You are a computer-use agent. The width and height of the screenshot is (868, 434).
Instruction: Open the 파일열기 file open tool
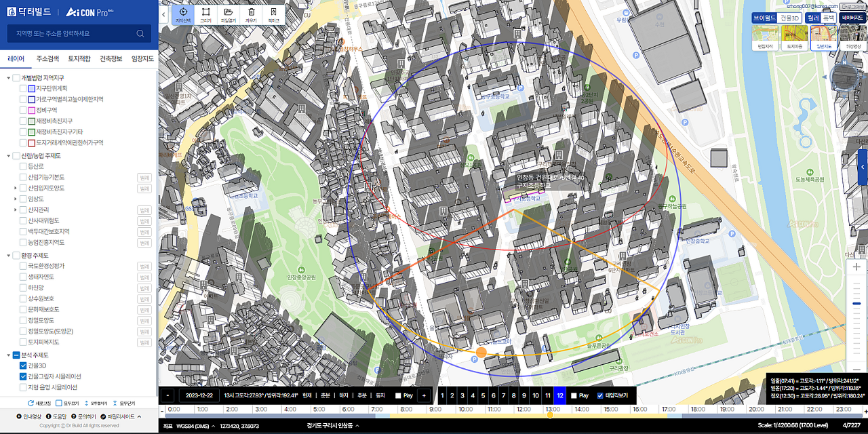(x=229, y=14)
